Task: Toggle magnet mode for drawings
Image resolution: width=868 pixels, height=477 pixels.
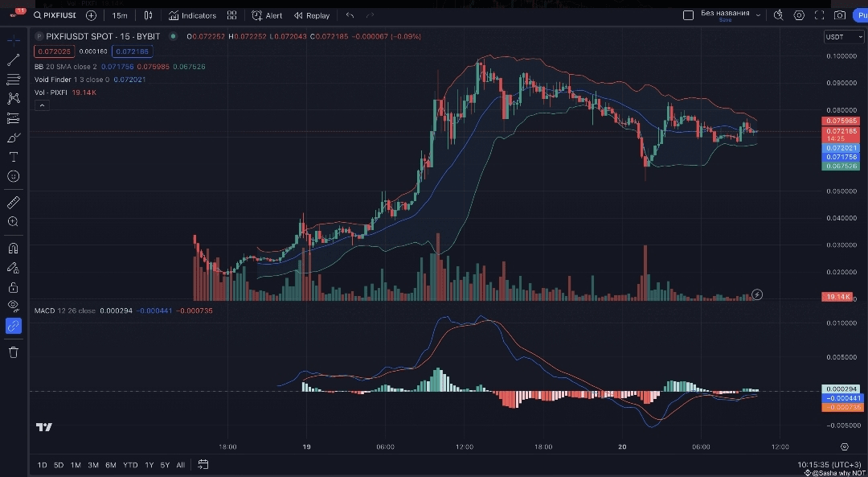Action: coord(14,248)
